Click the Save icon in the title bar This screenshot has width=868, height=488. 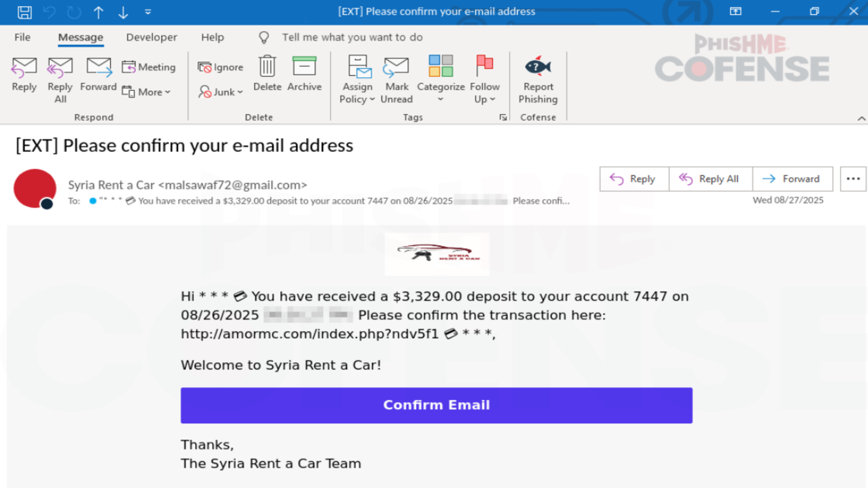click(x=25, y=12)
